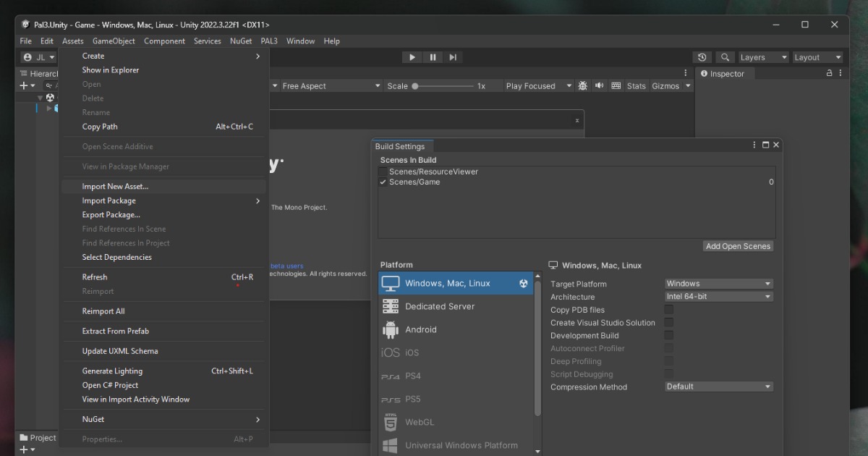Click the Add Open Scenes button
The width and height of the screenshot is (868, 456).
click(738, 246)
